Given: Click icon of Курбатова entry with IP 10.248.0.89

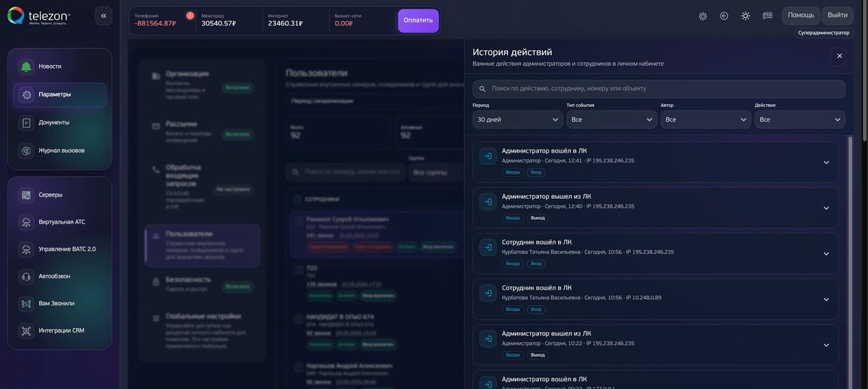Looking at the screenshot, I should pos(488,293).
